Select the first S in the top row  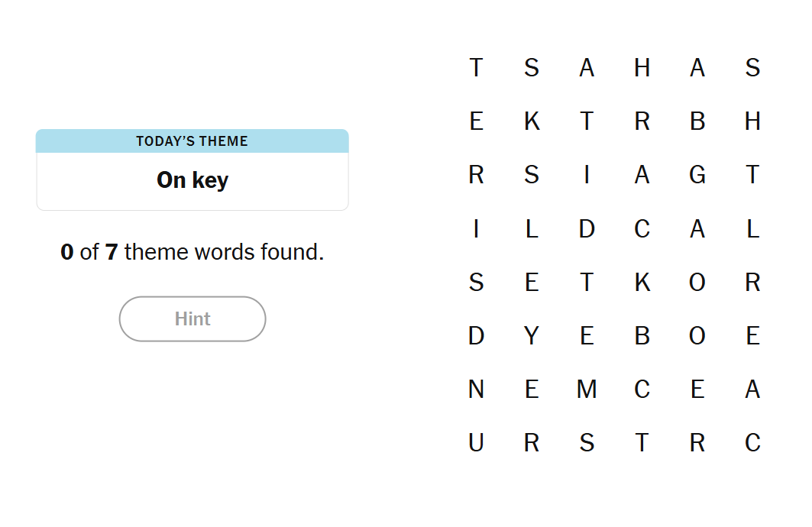click(x=532, y=68)
